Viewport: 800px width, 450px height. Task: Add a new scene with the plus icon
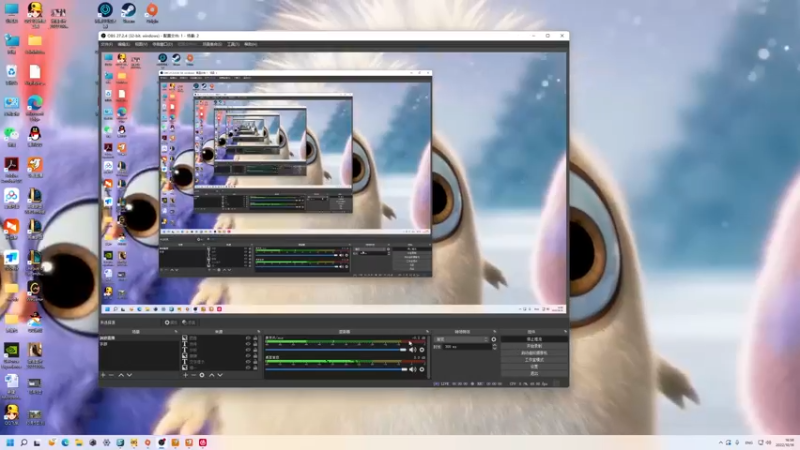(103, 375)
